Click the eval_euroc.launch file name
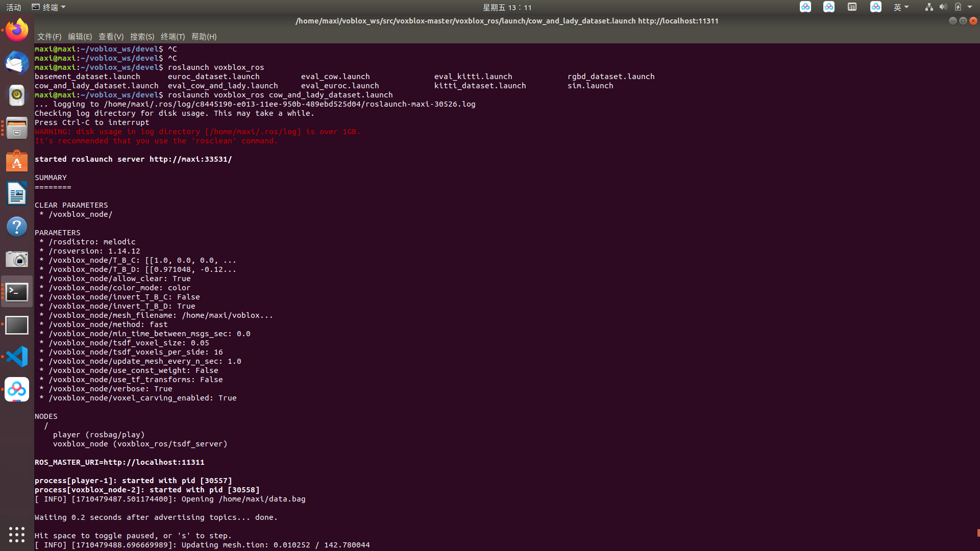This screenshot has width=980, height=551. [340, 86]
